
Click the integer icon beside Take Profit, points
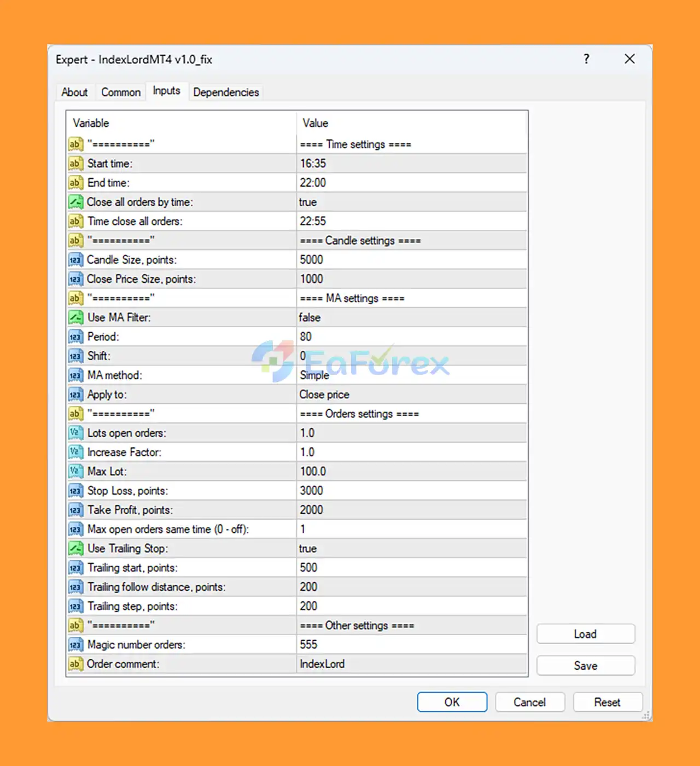click(75, 510)
